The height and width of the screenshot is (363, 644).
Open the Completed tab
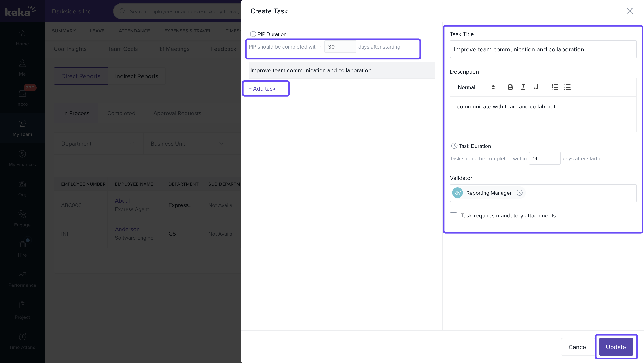coord(121,113)
